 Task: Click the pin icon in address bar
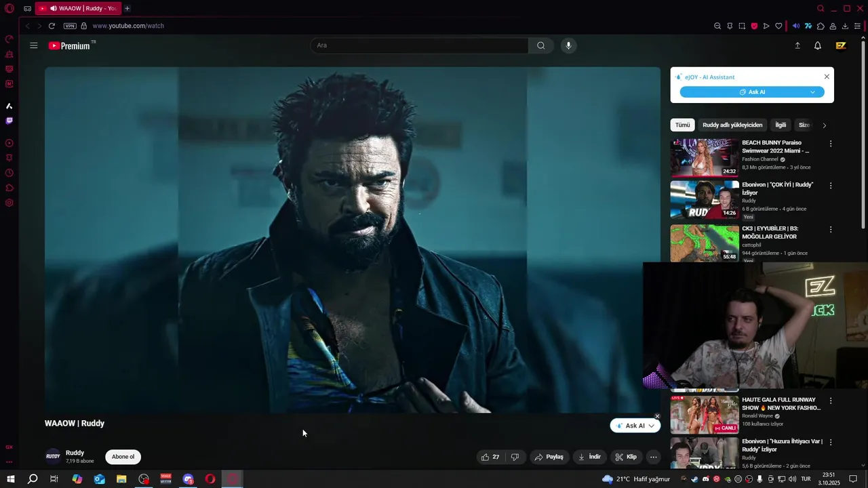coord(730,26)
